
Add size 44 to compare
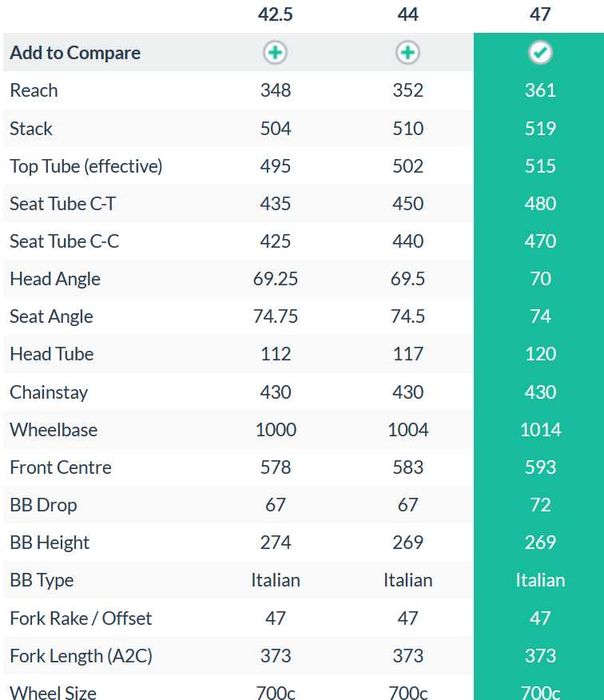[x=408, y=53]
